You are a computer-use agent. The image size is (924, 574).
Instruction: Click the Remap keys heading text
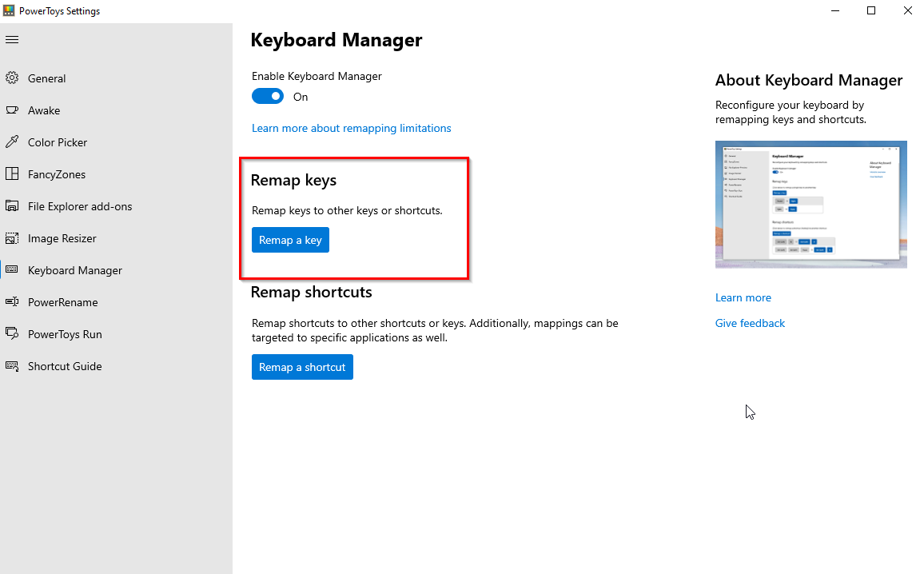coord(293,181)
